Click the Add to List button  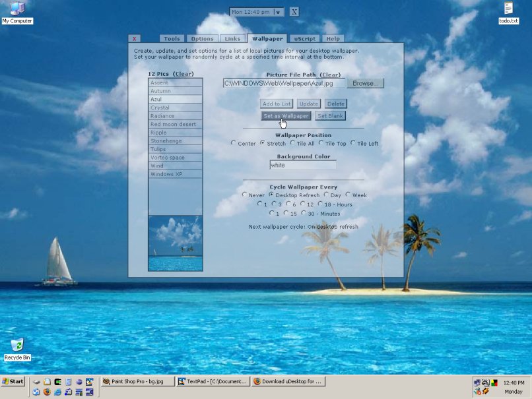click(277, 104)
